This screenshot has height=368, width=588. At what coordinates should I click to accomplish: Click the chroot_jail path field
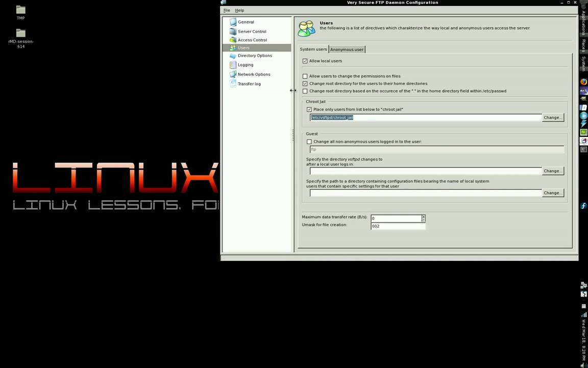(x=426, y=118)
